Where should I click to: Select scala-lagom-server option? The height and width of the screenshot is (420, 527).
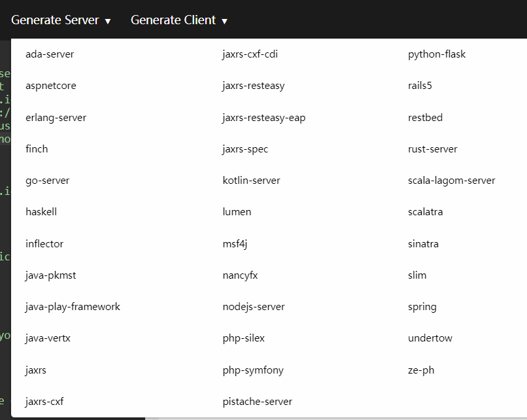451,181
